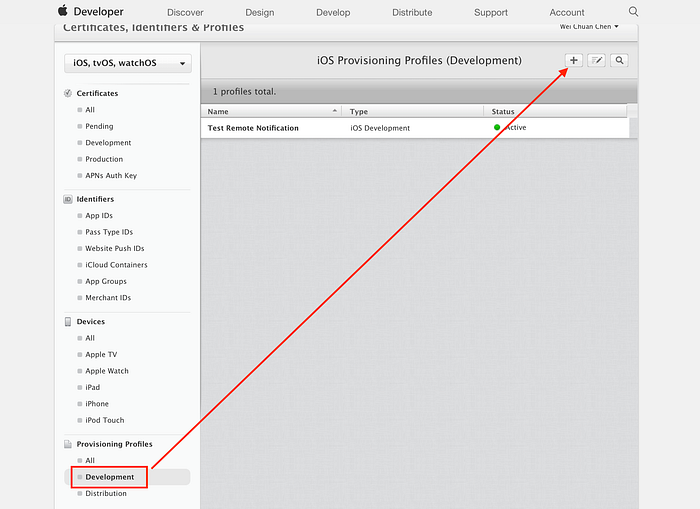Screen dimensions: 700x509
Task: Open the iOS, tvOS, watchOS platform dropdown
Action: coord(128,63)
